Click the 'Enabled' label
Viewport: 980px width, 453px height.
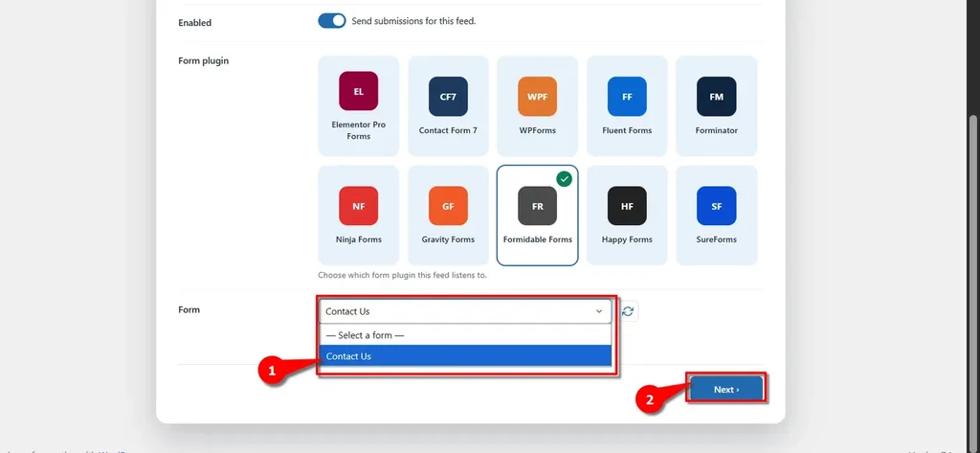tap(195, 23)
